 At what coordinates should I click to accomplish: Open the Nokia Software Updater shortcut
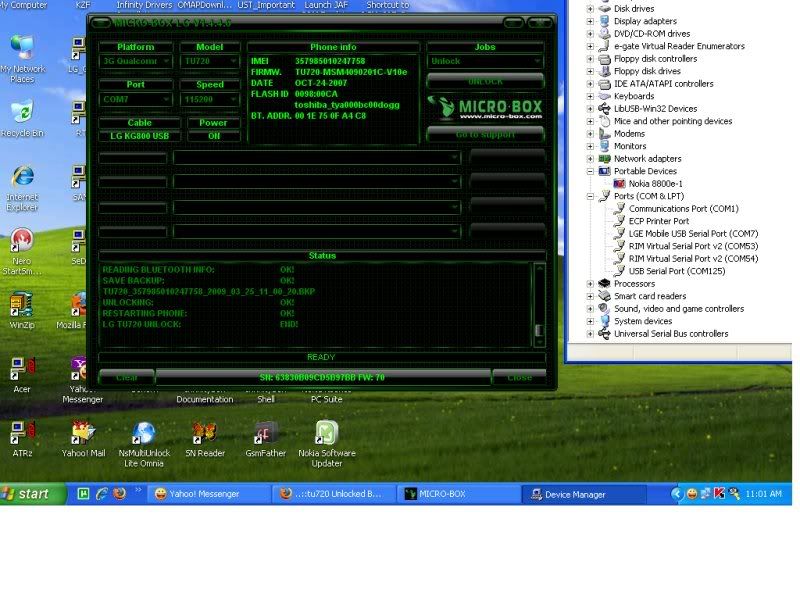click(x=327, y=444)
